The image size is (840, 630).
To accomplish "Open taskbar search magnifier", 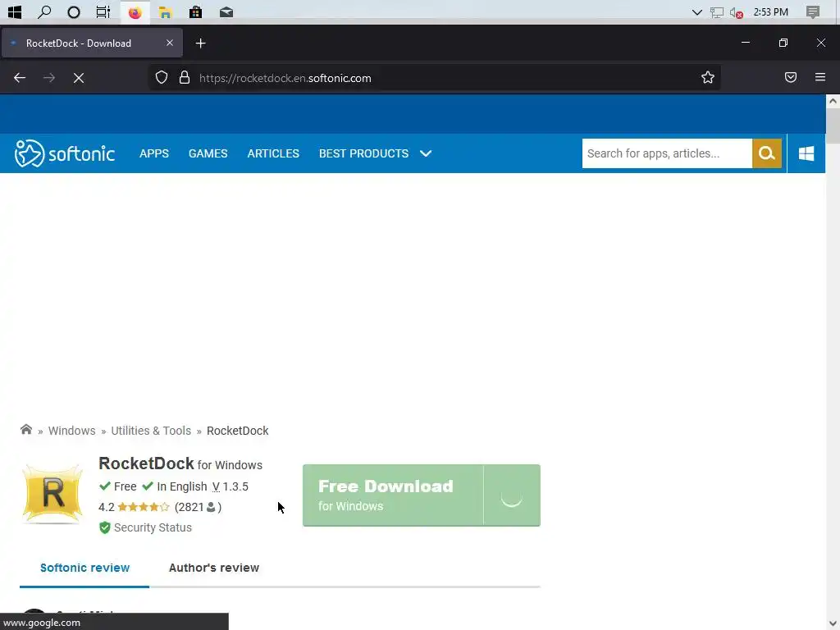I will tap(44, 11).
